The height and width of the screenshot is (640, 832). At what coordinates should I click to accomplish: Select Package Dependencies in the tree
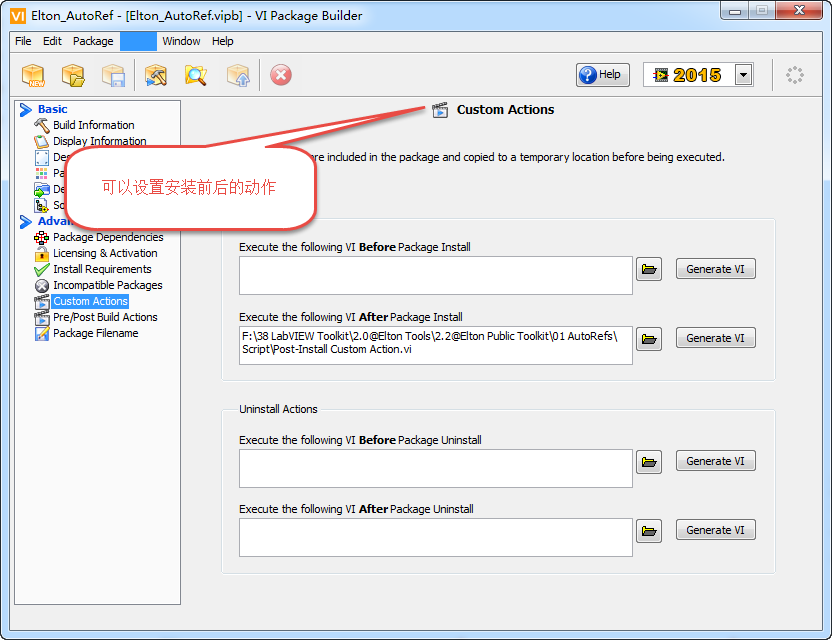pos(108,237)
